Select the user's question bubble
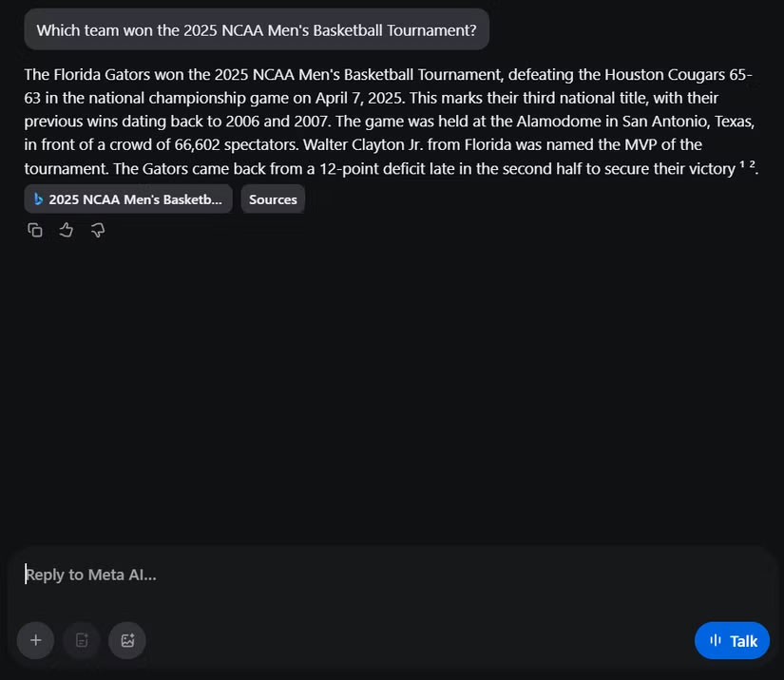The height and width of the screenshot is (680, 784). (x=257, y=29)
